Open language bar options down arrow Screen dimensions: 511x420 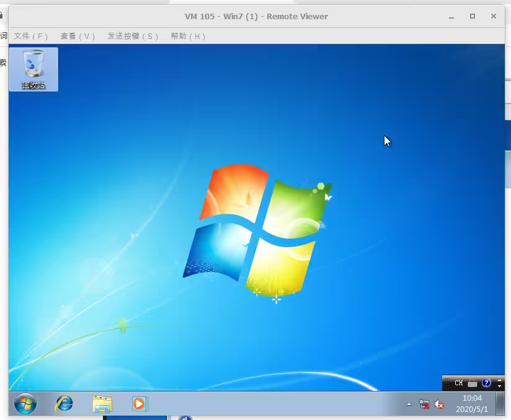click(x=499, y=386)
